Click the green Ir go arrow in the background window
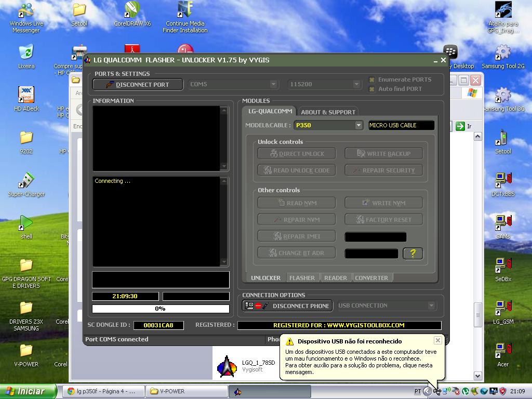 (460, 126)
